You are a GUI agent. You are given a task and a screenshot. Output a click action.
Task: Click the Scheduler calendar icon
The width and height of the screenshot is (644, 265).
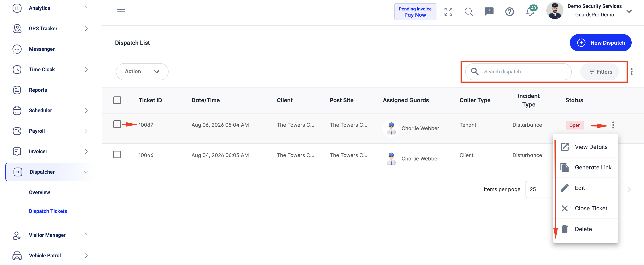[x=17, y=111]
